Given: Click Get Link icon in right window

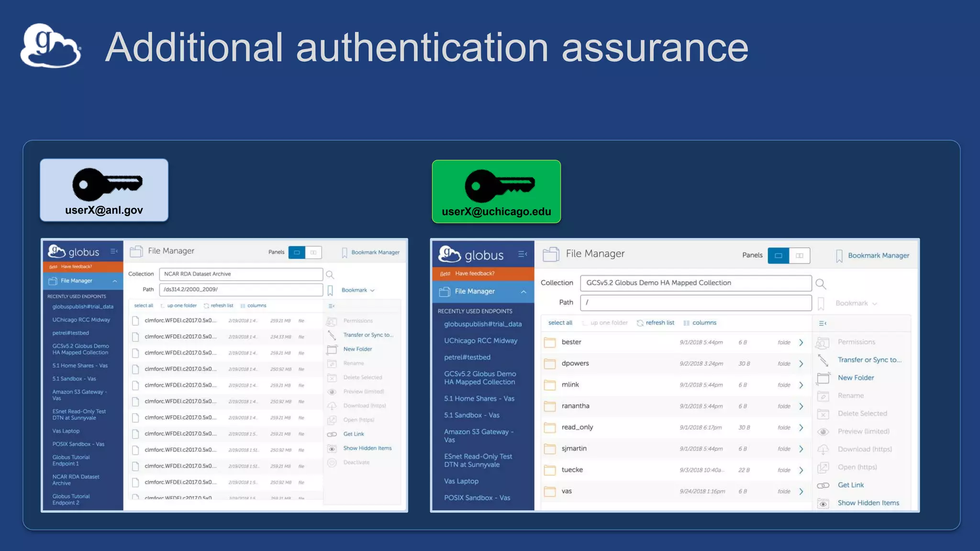Looking at the screenshot, I should tap(823, 485).
